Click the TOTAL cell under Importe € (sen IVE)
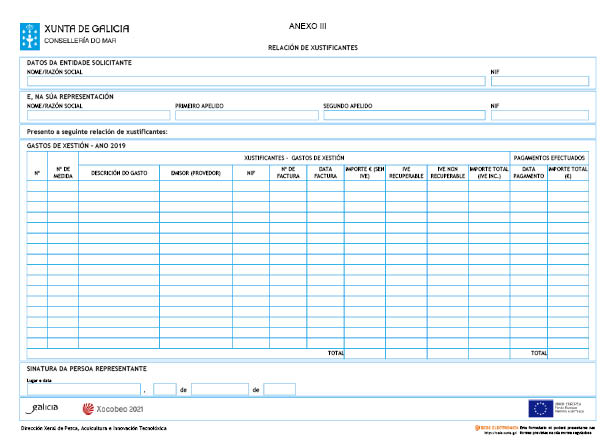 (365, 353)
